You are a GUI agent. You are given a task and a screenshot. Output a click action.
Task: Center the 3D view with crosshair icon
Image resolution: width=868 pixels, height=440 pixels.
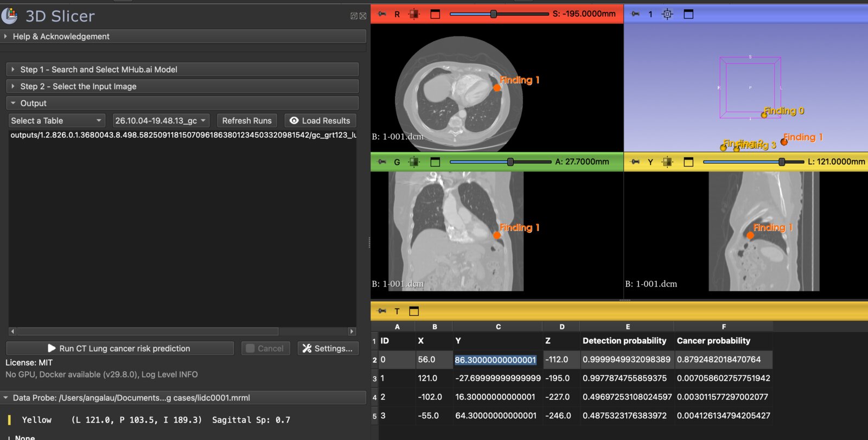[x=667, y=14]
